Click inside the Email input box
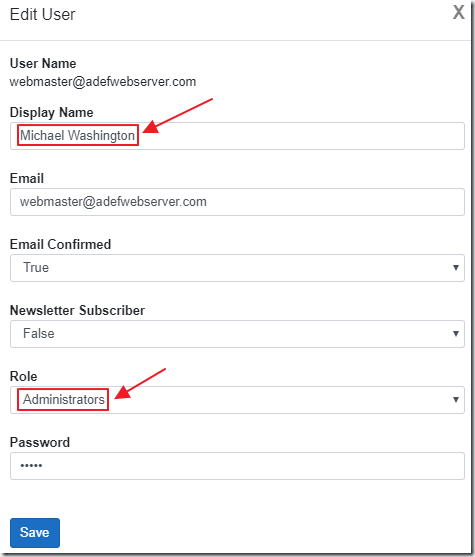Viewport: 475px width, 557px height. pyautogui.click(x=237, y=202)
